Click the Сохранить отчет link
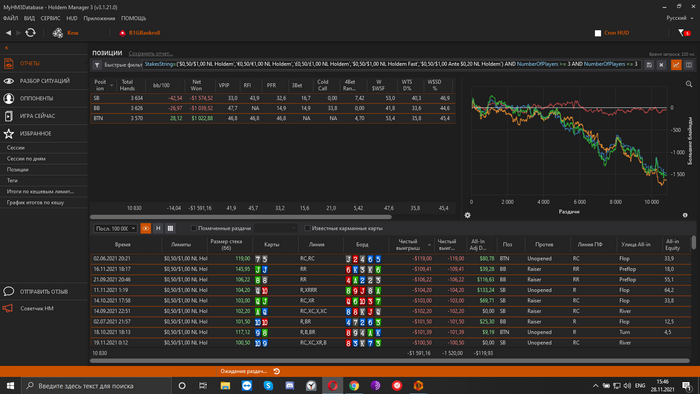Screen dimensions: 700x394 pyautogui.click(x=150, y=54)
